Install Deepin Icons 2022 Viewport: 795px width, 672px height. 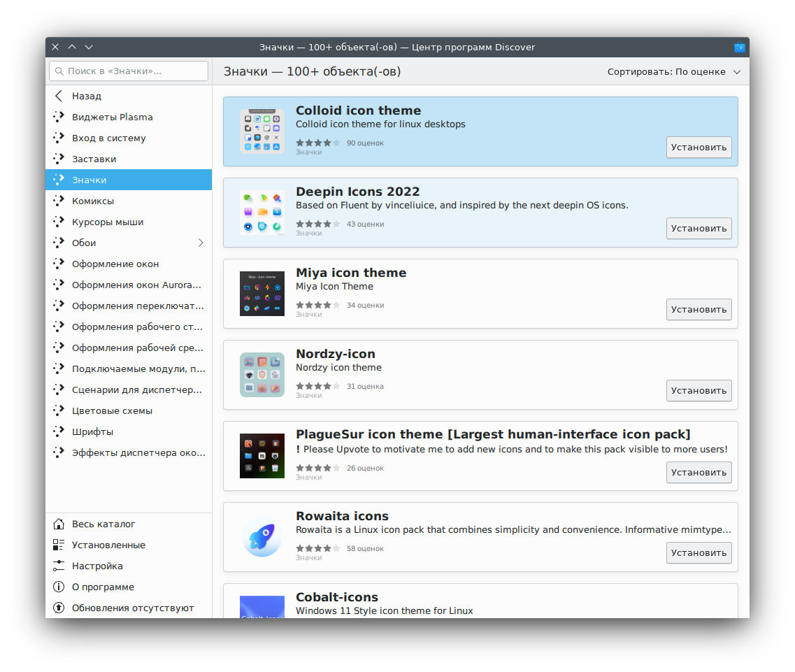click(699, 228)
